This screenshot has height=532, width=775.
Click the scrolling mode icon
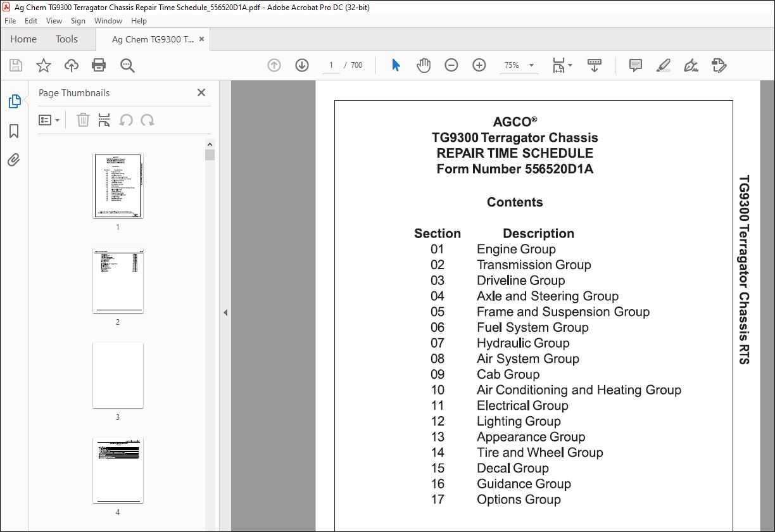(x=595, y=65)
